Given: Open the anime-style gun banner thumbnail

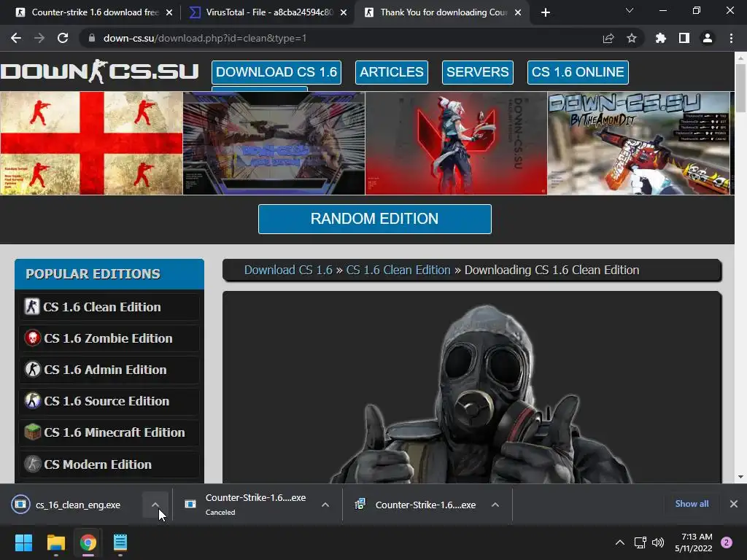Looking at the screenshot, I should pos(274,144).
